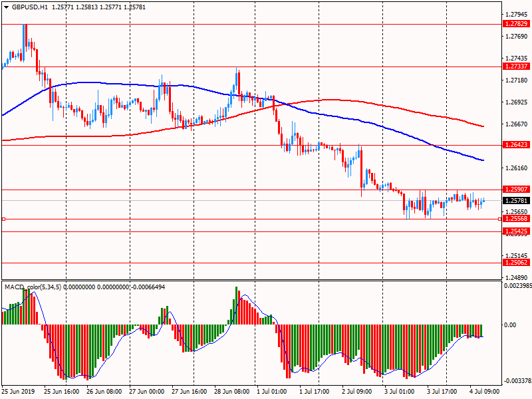532x399 pixels.
Task: Click the 1.25650 price scale value
Action: pyautogui.click(x=517, y=211)
